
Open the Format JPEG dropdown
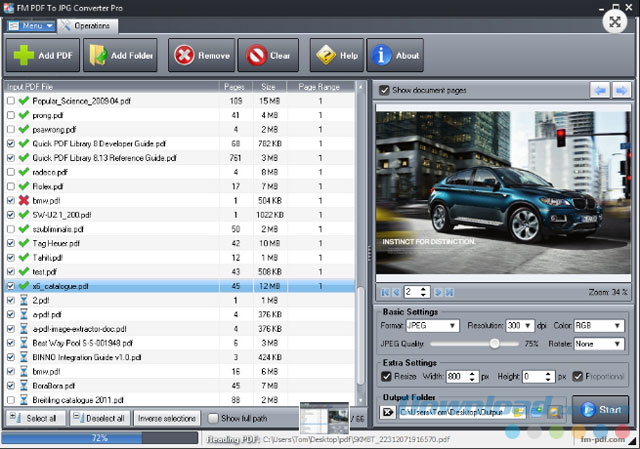coord(432,326)
